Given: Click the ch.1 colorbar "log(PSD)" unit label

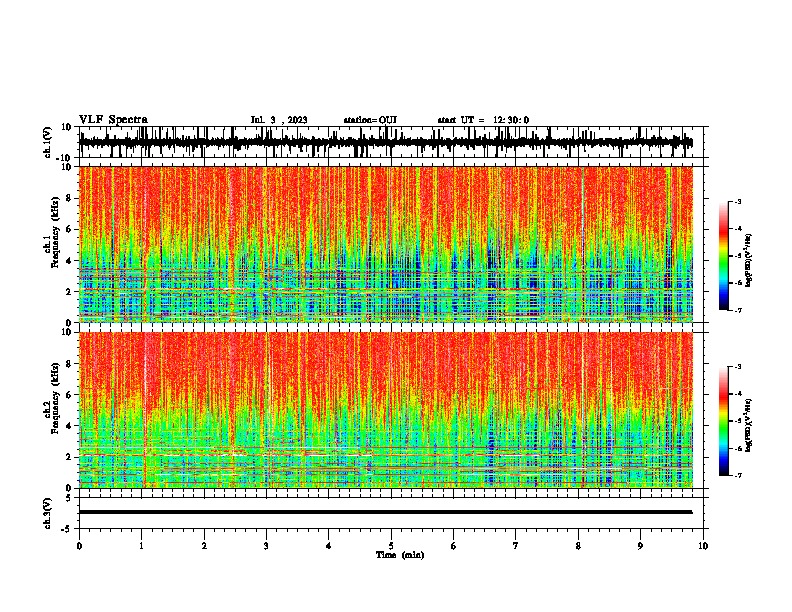Looking at the screenshot, I should point(748,260).
